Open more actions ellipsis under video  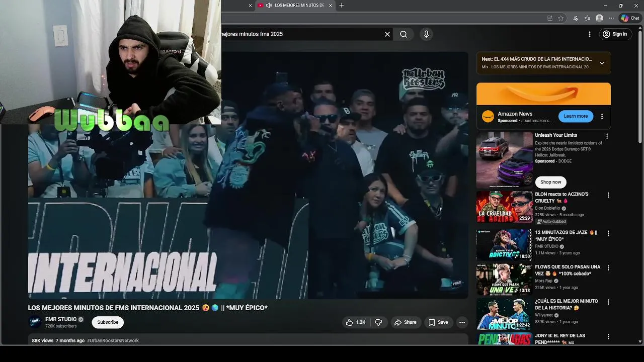[x=462, y=322]
